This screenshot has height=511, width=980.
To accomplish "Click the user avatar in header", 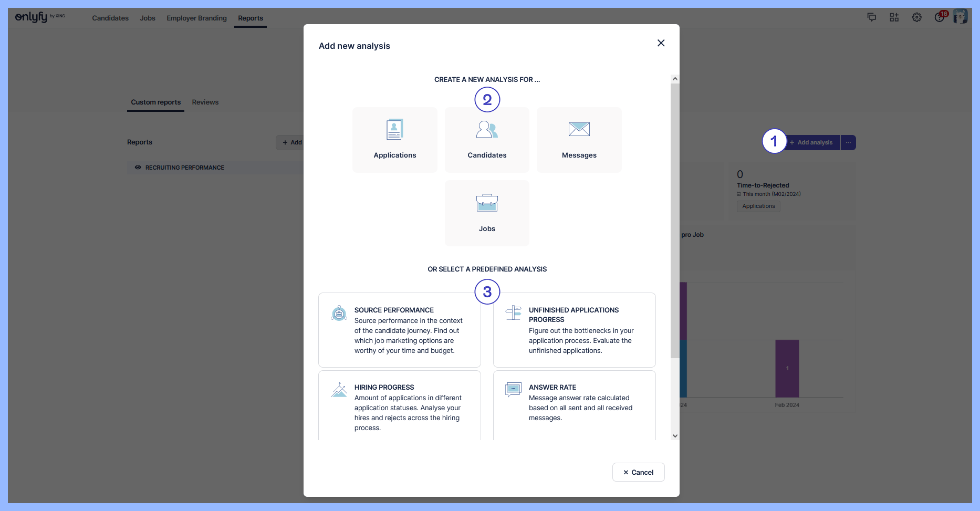I will (x=960, y=17).
